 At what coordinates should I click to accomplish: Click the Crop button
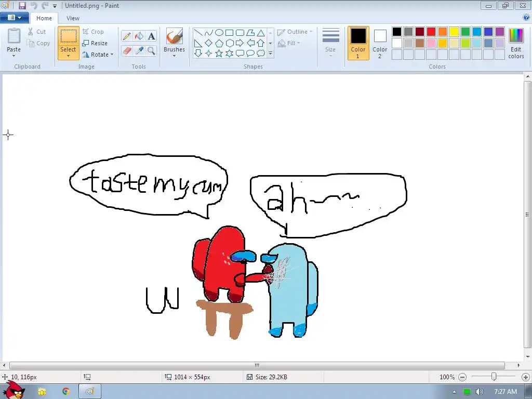93,32
